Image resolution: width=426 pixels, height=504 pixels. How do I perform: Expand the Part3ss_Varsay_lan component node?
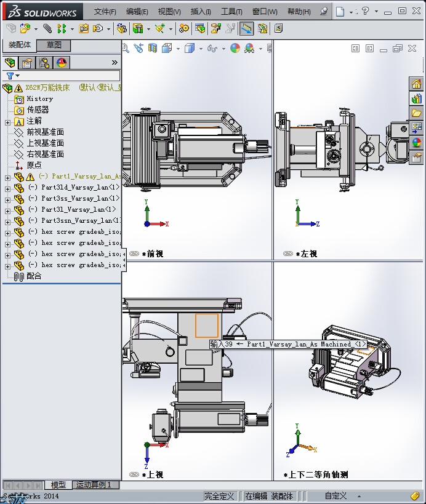[8, 200]
